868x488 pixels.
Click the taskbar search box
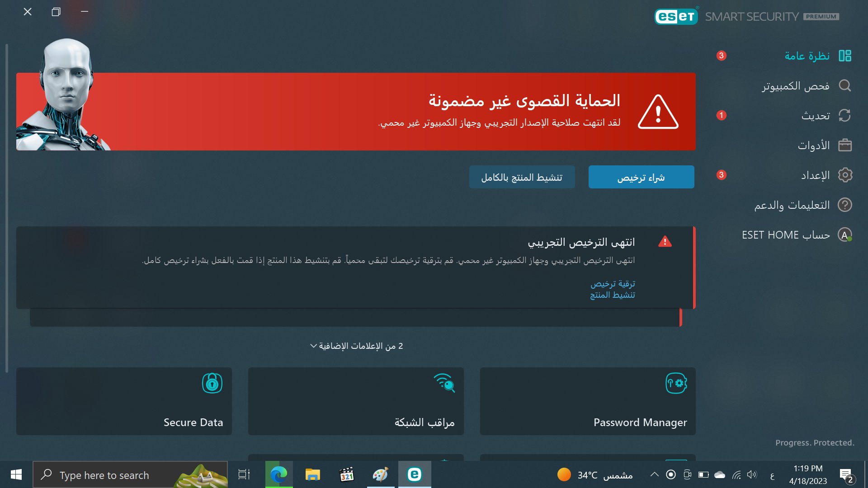(130, 475)
